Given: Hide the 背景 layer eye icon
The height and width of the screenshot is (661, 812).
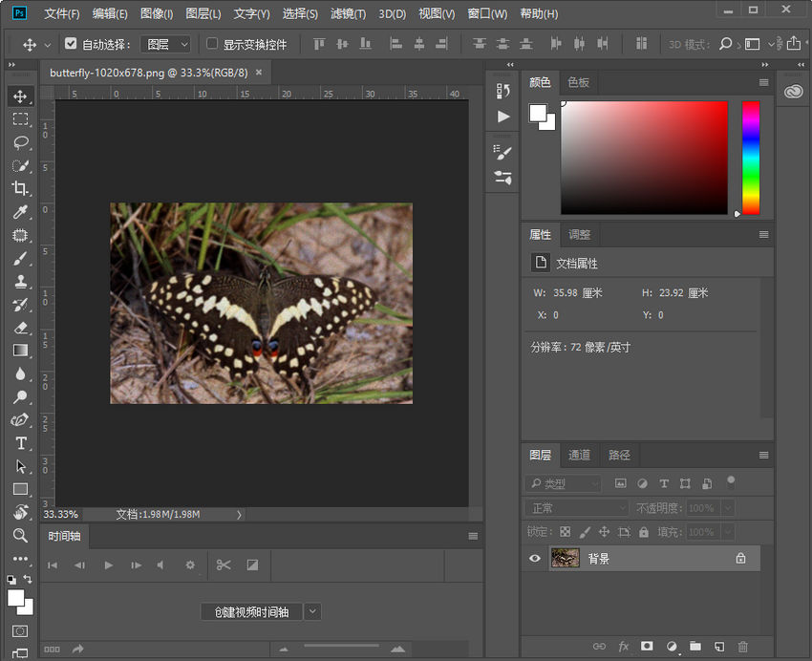Looking at the screenshot, I should [535, 558].
